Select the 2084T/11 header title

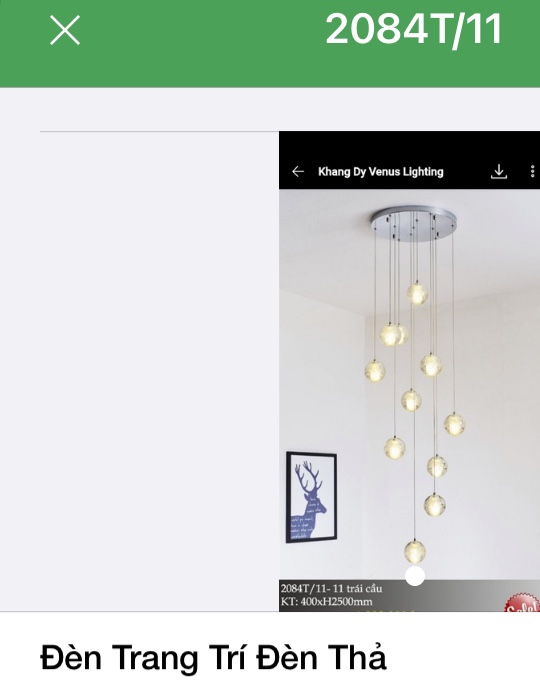click(x=413, y=29)
